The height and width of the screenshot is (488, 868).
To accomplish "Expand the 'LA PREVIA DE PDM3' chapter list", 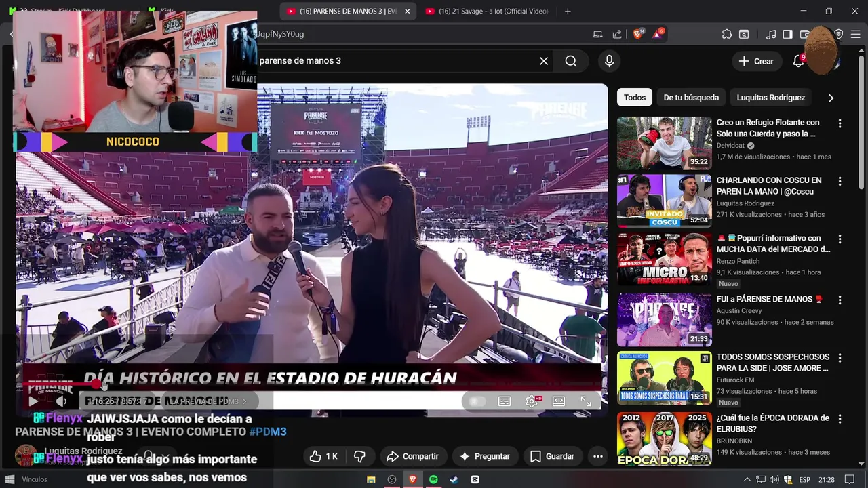I will pos(209,401).
